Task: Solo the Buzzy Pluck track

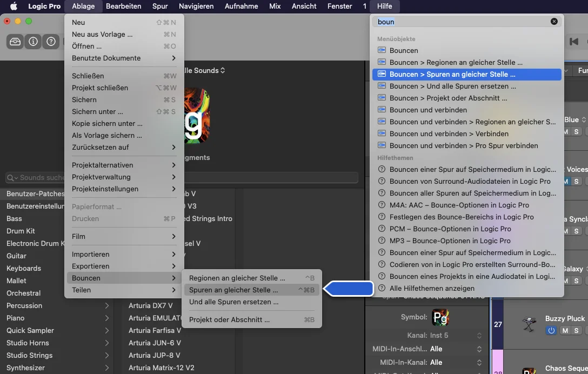Action: point(576,330)
